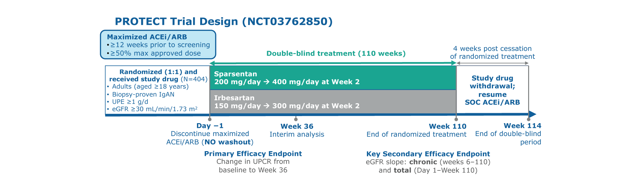644x191 pixels.
Task: Click the Double-blind treatment (110 weeks) label
Action: click(x=336, y=53)
